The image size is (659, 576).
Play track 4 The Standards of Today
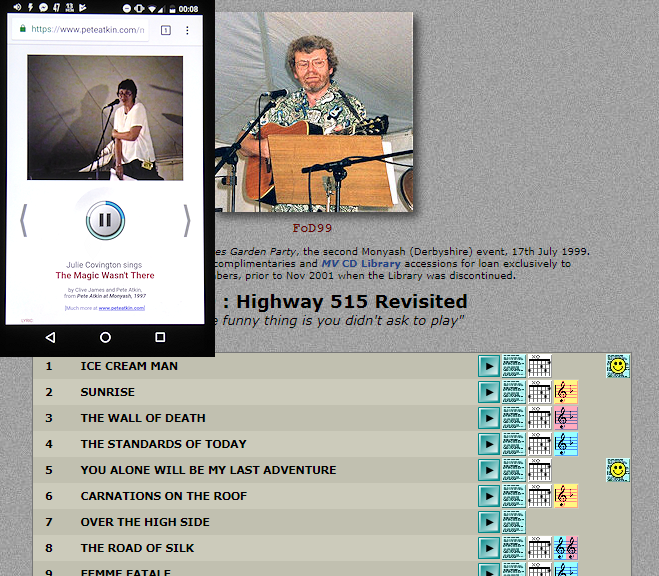[x=489, y=444]
